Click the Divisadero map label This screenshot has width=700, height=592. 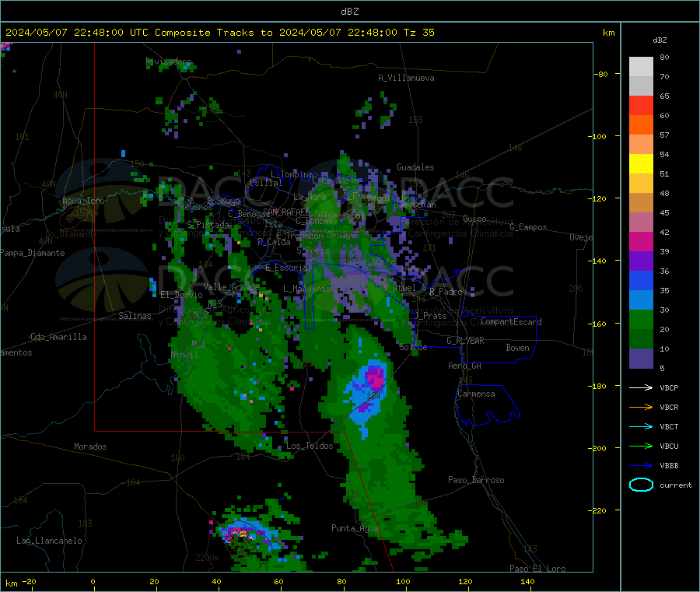pos(168,61)
